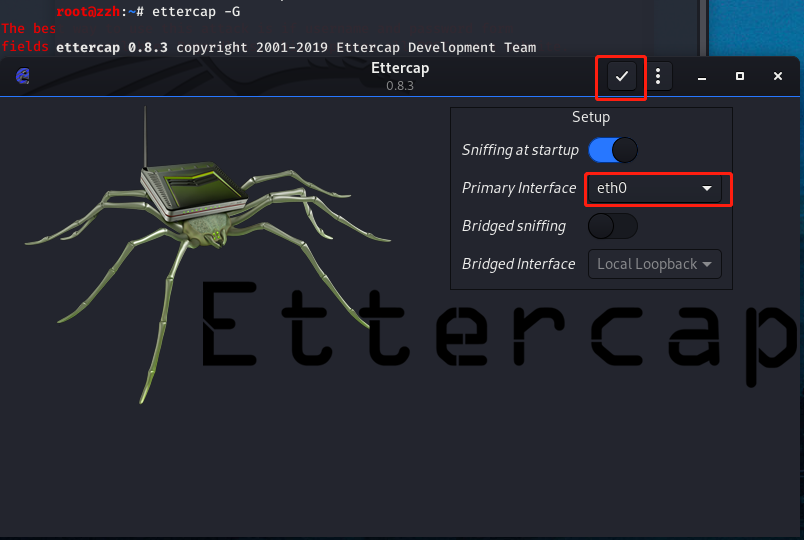Close the Ettercap window

tap(778, 76)
